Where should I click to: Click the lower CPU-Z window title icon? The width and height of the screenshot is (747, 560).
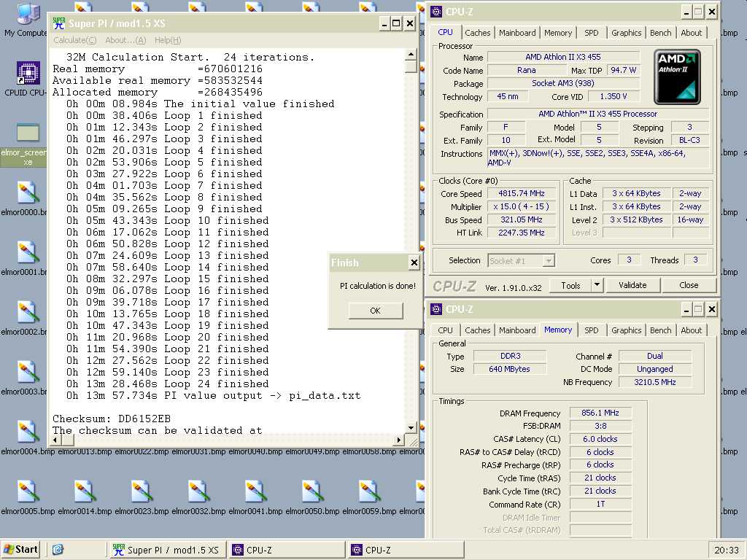coord(436,309)
